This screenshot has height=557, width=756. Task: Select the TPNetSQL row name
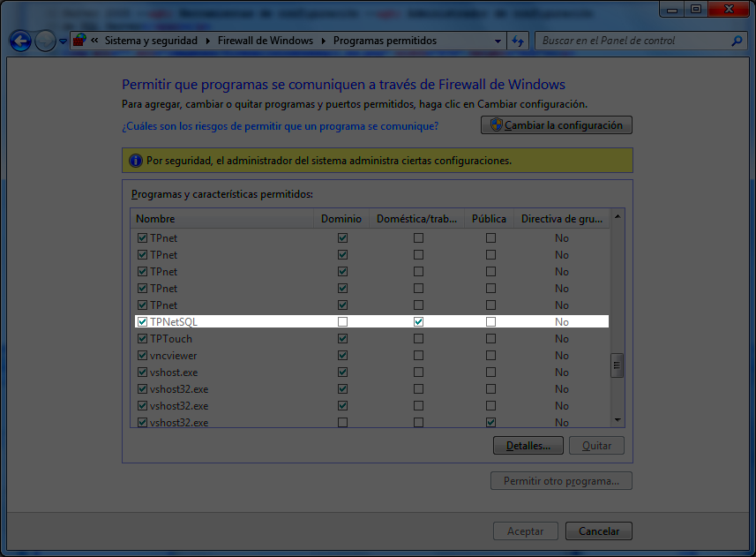click(x=174, y=321)
